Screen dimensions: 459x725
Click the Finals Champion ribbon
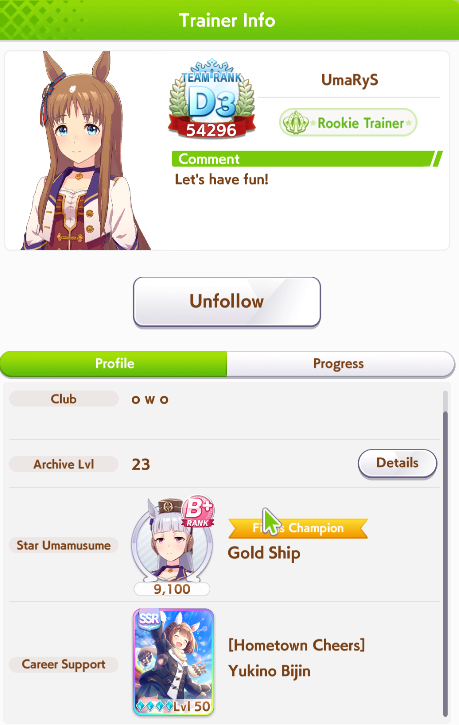click(298, 528)
